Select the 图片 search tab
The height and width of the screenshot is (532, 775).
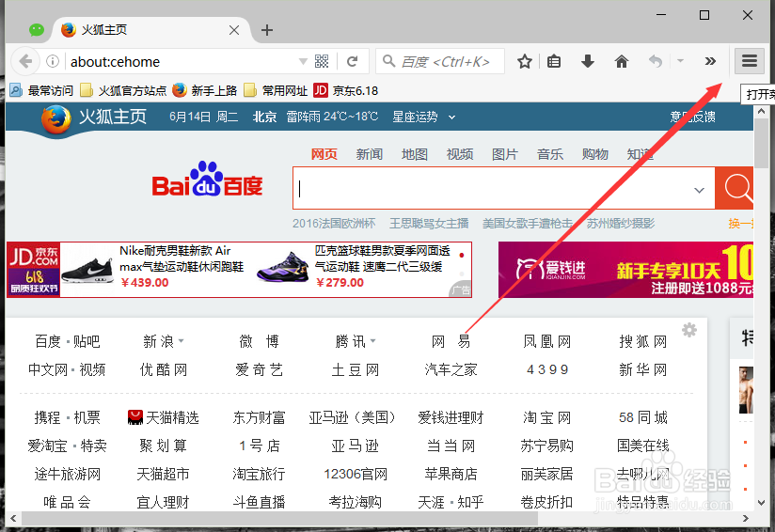click(x=505, y=154)
